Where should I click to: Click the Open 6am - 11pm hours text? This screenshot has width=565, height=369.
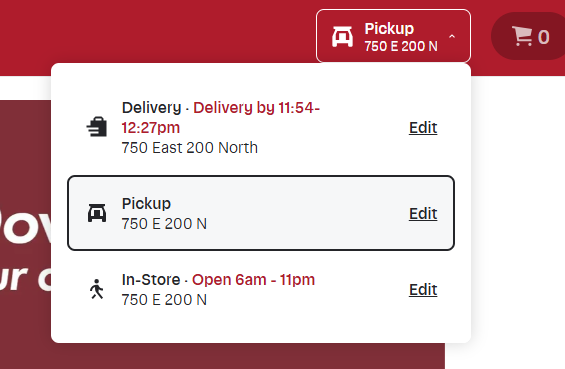253,280
